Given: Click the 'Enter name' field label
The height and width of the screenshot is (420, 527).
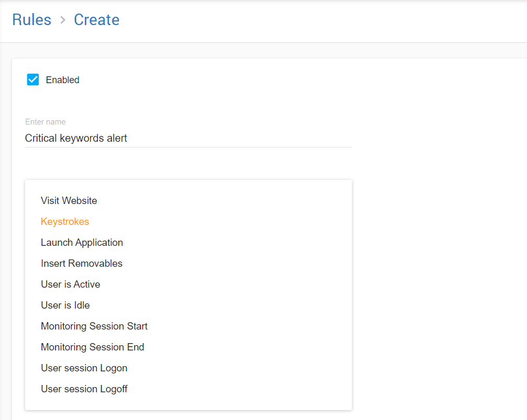Looking at the screenshot, I should coord(45,122).
